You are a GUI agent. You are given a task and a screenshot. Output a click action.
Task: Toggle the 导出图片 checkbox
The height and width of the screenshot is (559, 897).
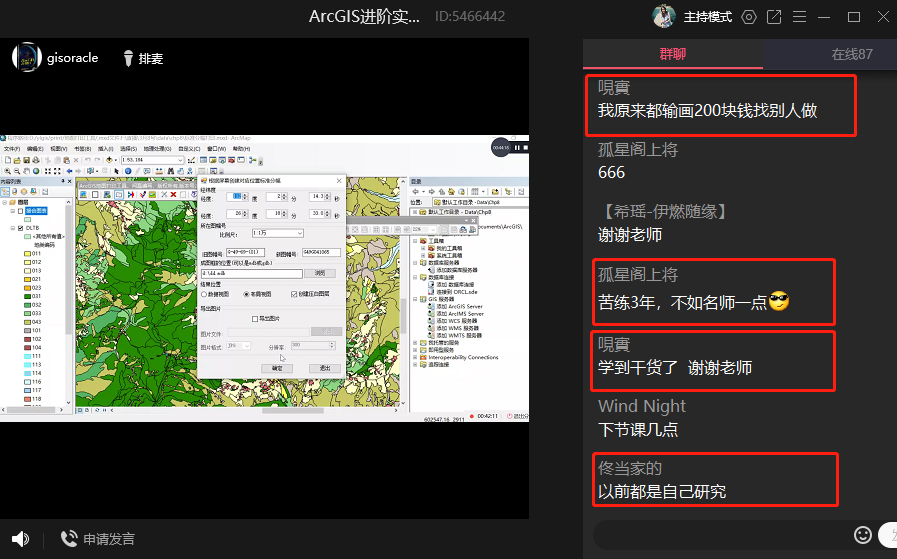click(x=255, y=319)
